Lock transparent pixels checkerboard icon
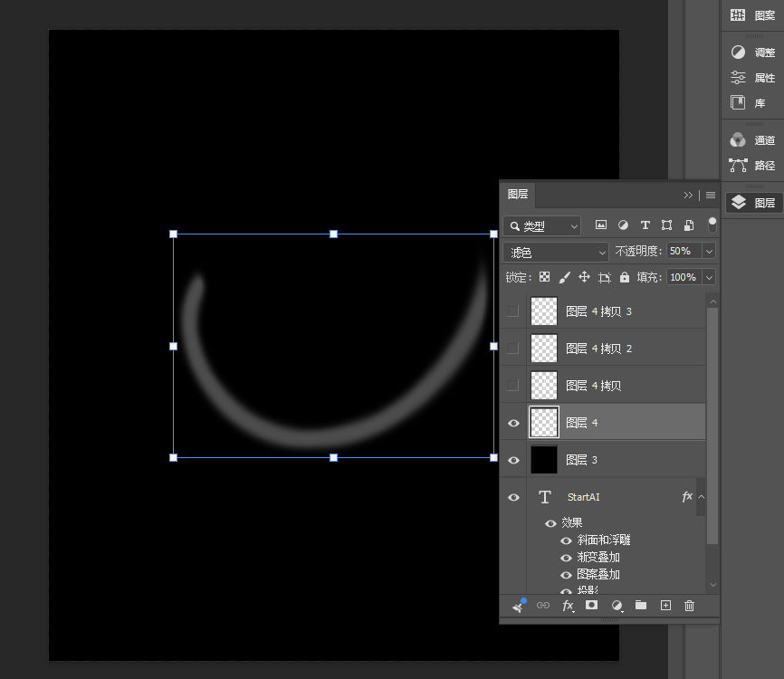Viewport: 784px width, 679px height. (x=544, y=277)
